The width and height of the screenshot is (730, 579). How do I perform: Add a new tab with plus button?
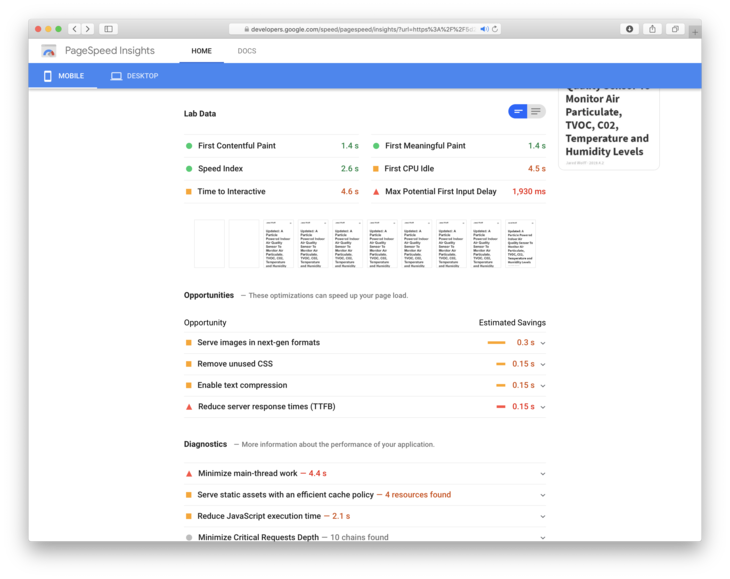coord(695,32)
